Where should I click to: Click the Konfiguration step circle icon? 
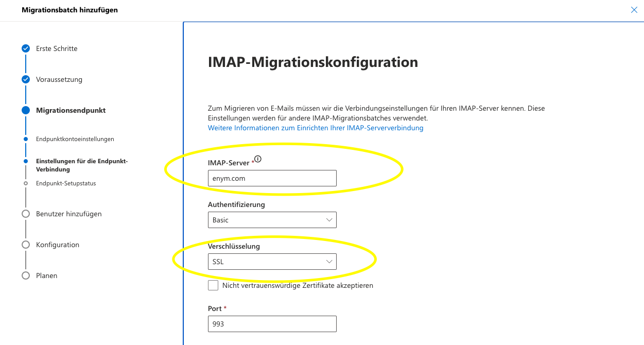(x=26, y=245)
